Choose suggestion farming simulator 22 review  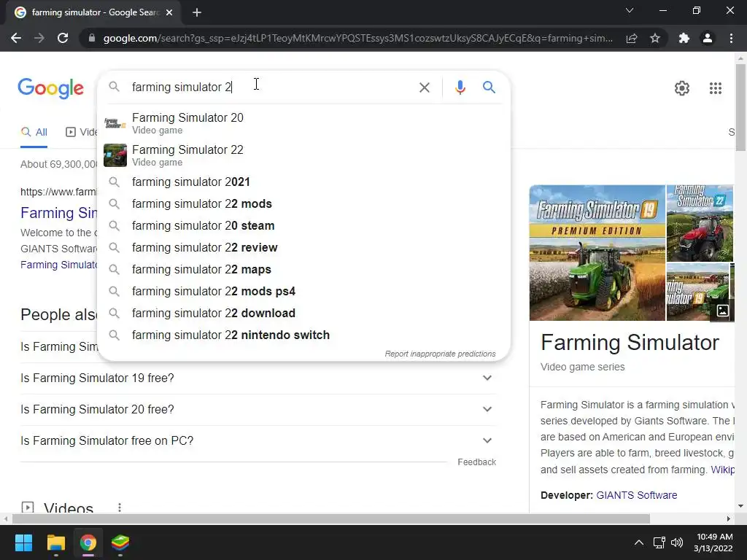tap(303, 248)
